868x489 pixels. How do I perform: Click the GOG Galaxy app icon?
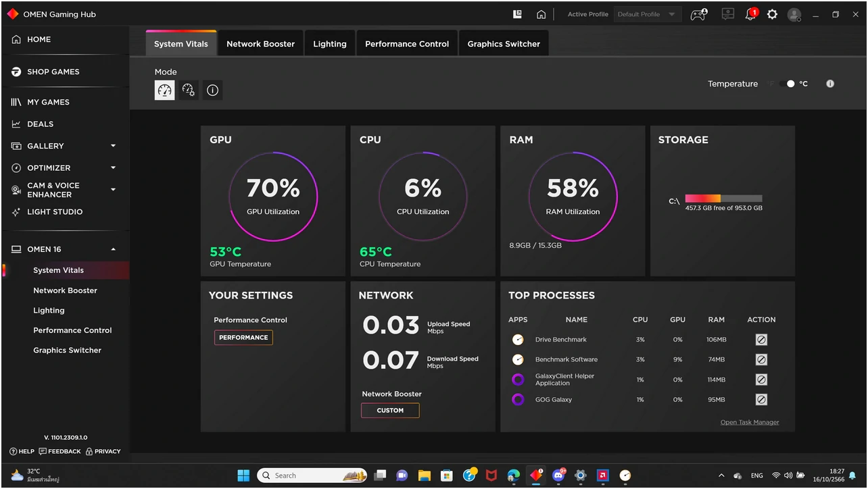pos(518,399)
